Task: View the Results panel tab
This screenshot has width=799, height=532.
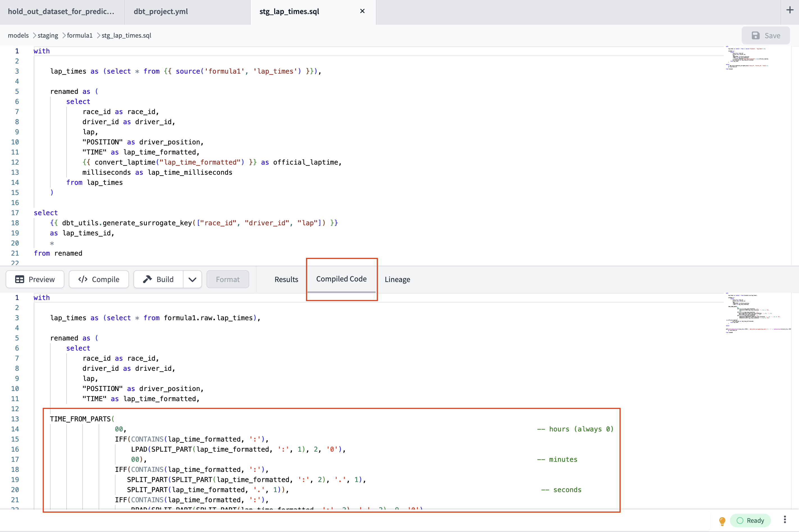Action: 286,279
